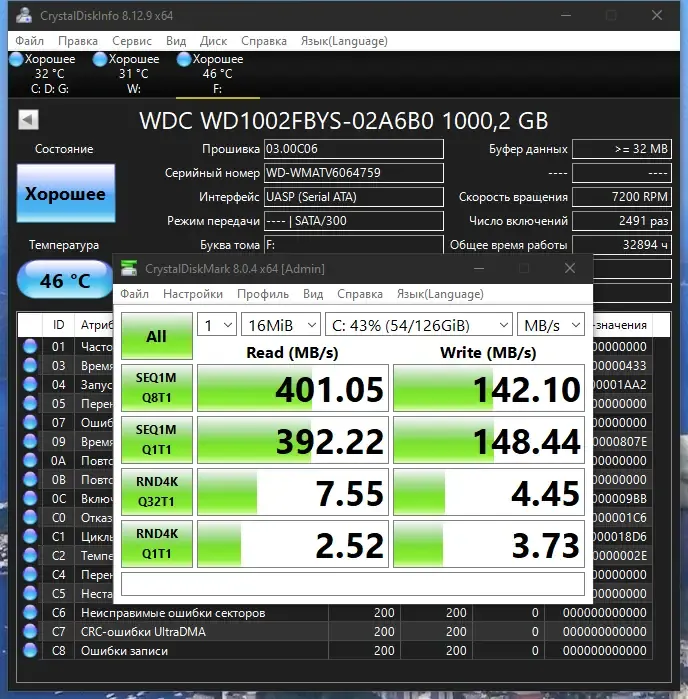Viewport: 688px width, 699px height.
Task: Click status orb for attribute C4
Action: point(30,575)
